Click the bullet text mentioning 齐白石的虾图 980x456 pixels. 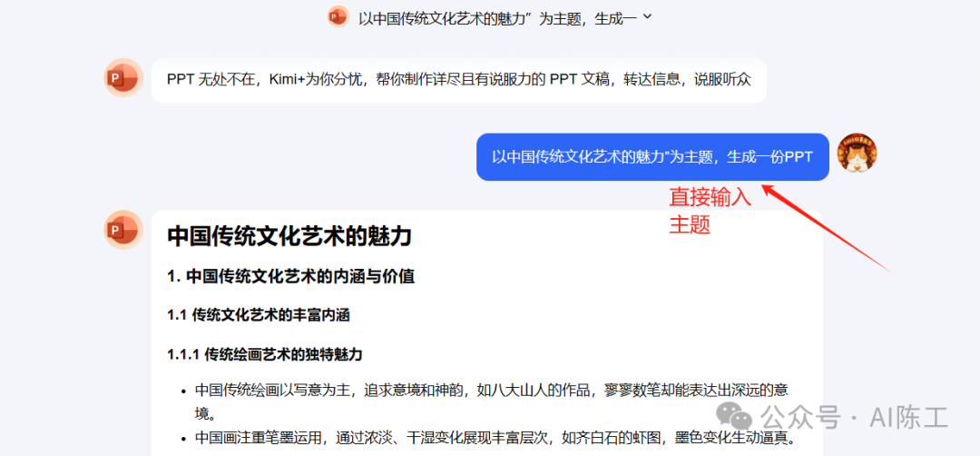coord(495,439)
